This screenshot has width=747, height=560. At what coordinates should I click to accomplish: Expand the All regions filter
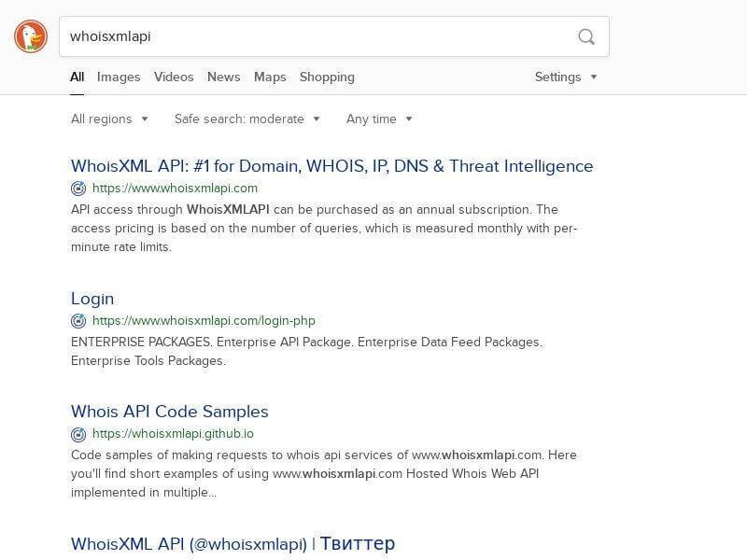(109, 119)
